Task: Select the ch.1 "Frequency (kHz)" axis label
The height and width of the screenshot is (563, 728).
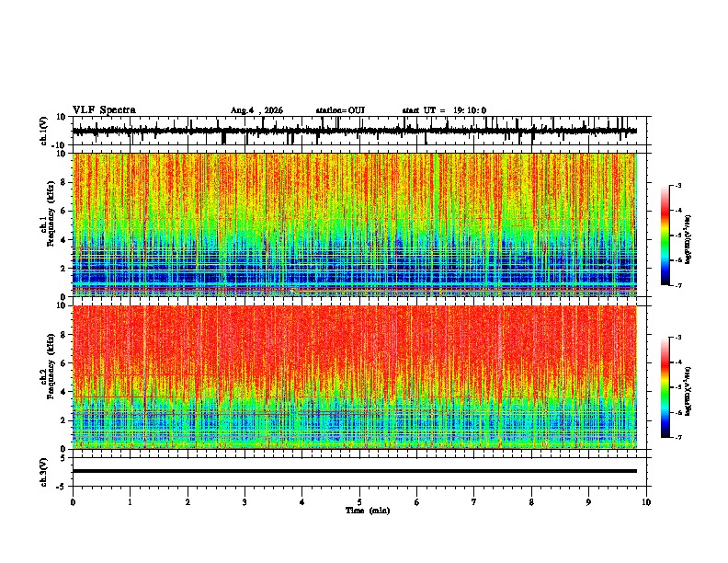Action: click(52, 213)
